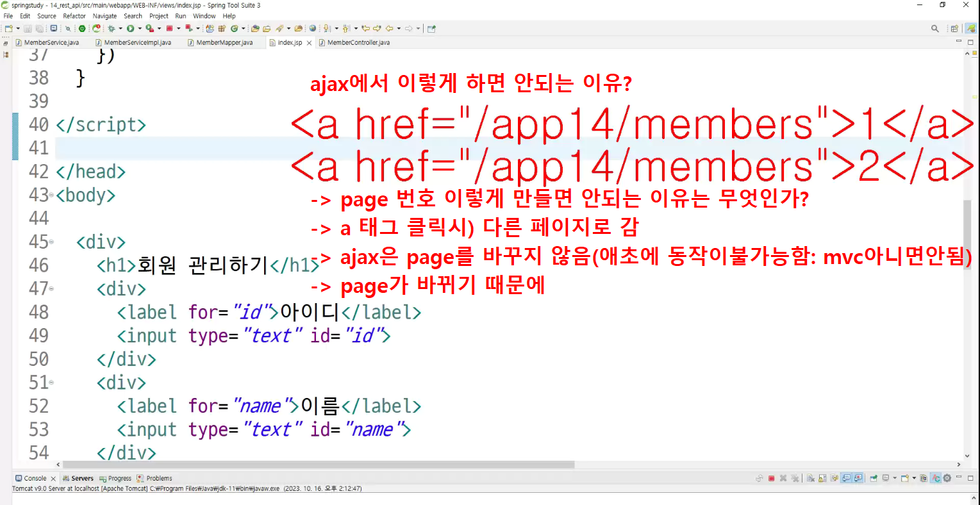
Task: Click the Clear Console icon
Action: point(811,478)
